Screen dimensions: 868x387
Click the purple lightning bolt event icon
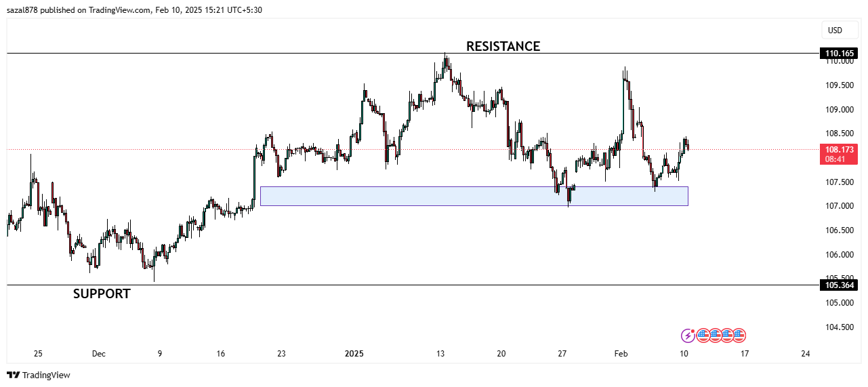[x=688, y=335]
